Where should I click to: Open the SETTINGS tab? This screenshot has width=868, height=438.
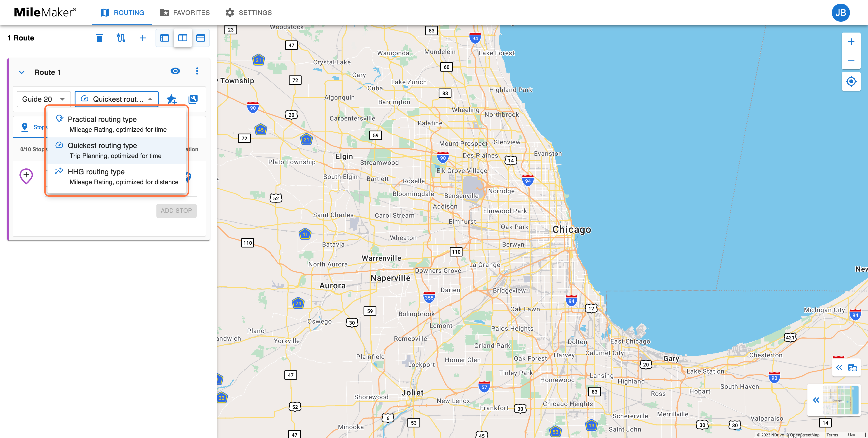(x=249, y=13)
